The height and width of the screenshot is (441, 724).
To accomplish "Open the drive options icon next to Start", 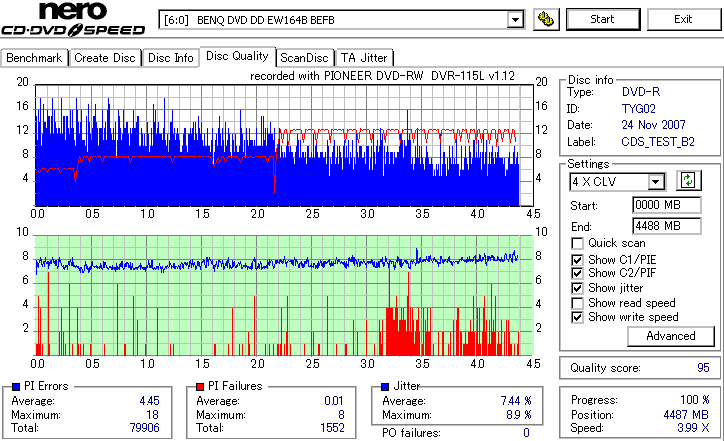I will (546, 19).
